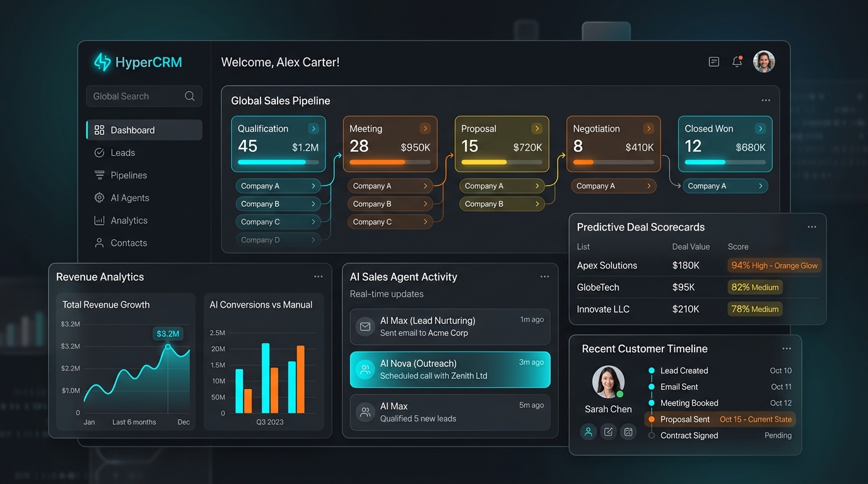The width and height of the screenshot is (868, 484).
Task: Expand the Meeting stage chevron
Action: (425, 129)
